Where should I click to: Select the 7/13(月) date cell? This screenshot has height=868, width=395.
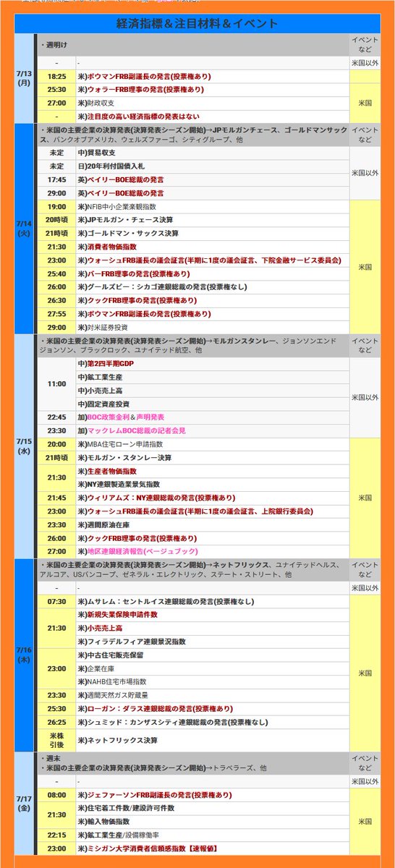coord(24,78)
